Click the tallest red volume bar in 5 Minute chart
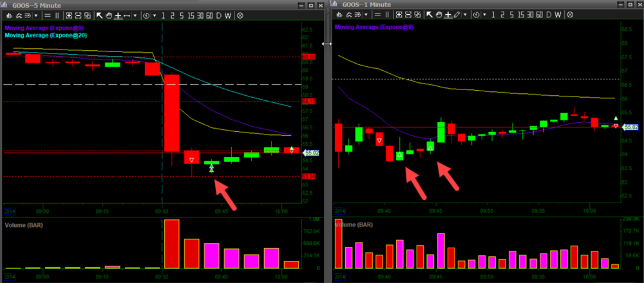Viewport: 644px width, 283px height. pyautogui.click(x=172, y=244)
